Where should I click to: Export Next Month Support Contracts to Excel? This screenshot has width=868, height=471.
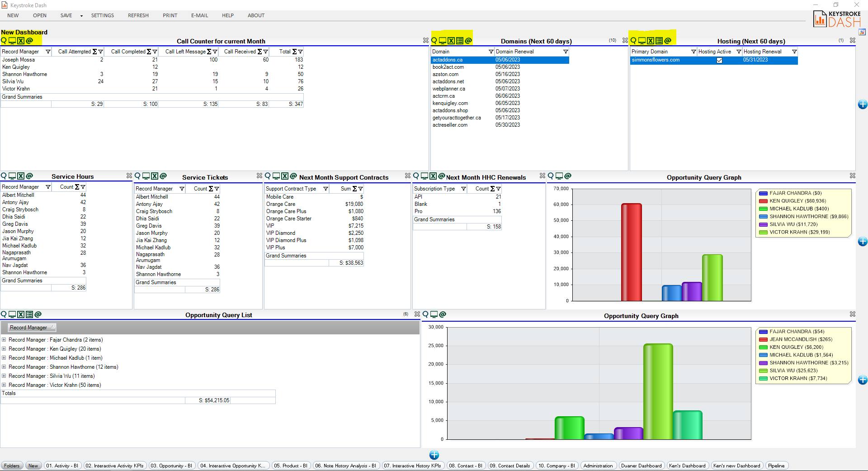[x=285, y=176]
